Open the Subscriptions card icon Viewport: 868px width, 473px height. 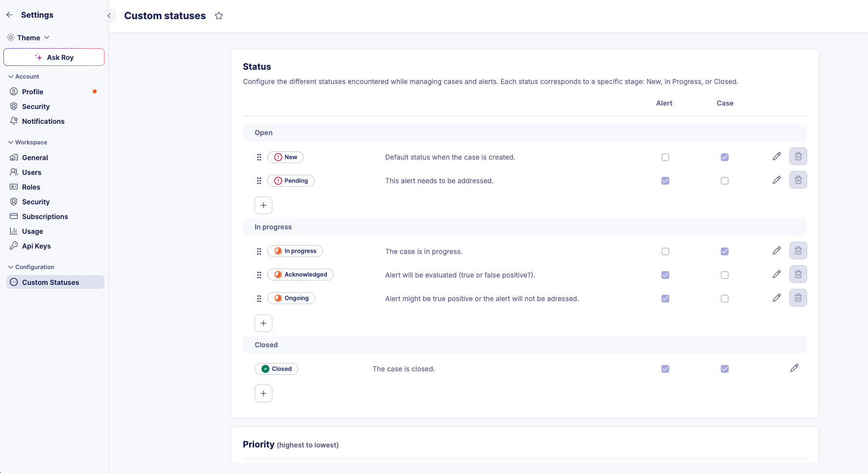pyautogui.click(x=13, y=216)
